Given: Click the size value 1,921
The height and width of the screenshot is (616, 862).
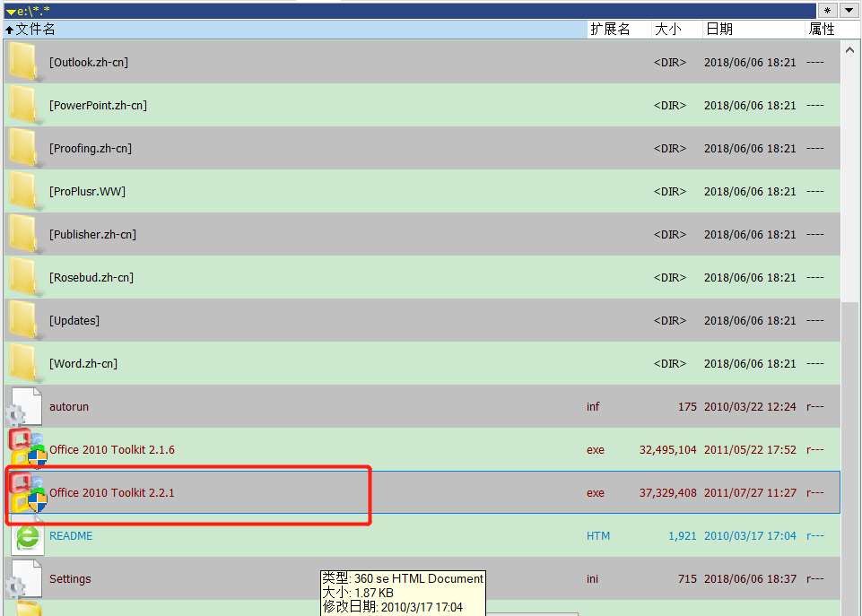Looking at the screenshot, I should pyautogui.click(x=683, y=536).
